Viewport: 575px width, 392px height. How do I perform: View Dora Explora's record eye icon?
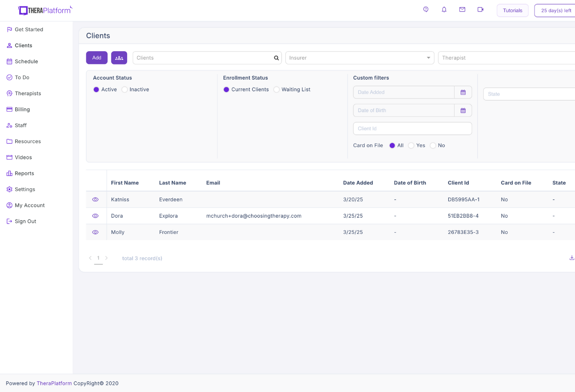point(96,216)
